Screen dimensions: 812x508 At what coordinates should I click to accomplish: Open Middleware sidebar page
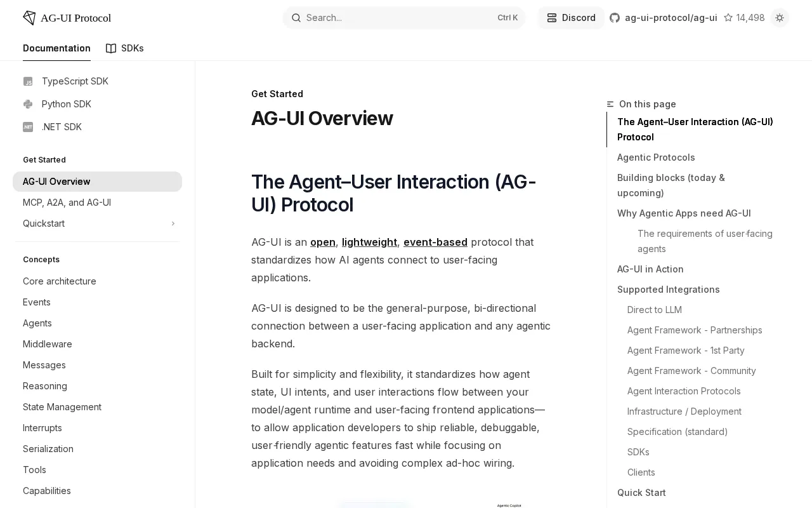click(97, 344)
